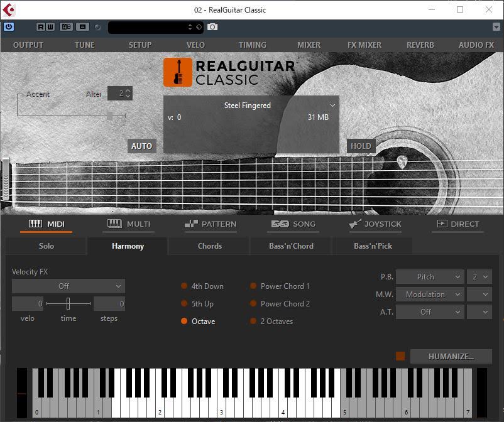Click the round indicator beside preset field
The width and height of the screenshot is (504, 422).
point(97,27)
